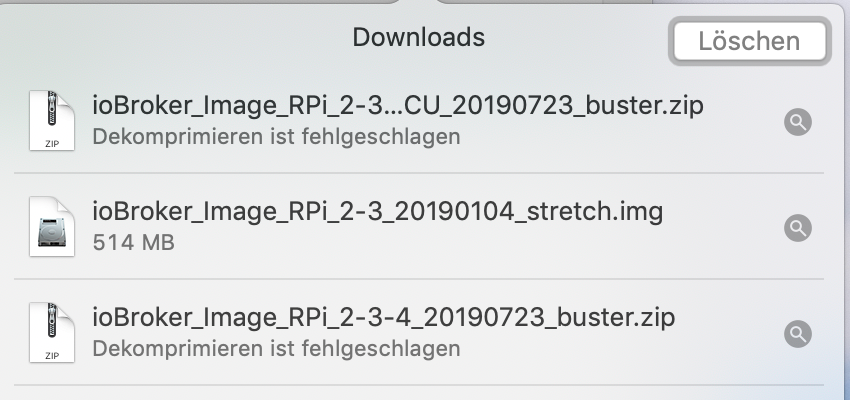Click the failed decompression status under CU buster zip
The height and width of the screenshot is (400, 850).
276,136
